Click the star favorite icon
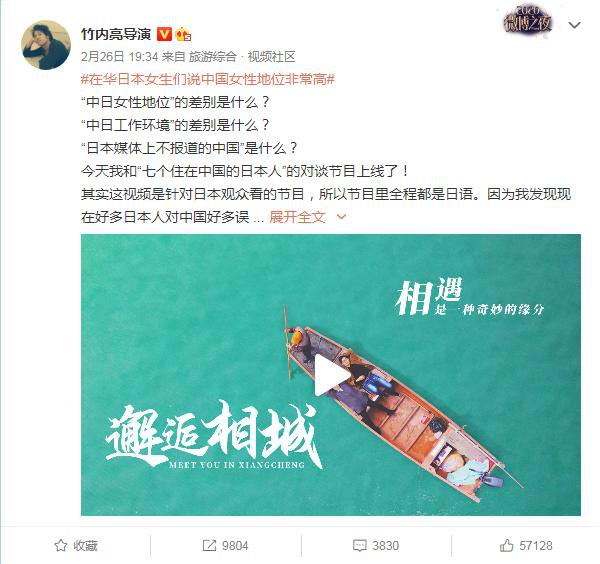 click(60, 545)
